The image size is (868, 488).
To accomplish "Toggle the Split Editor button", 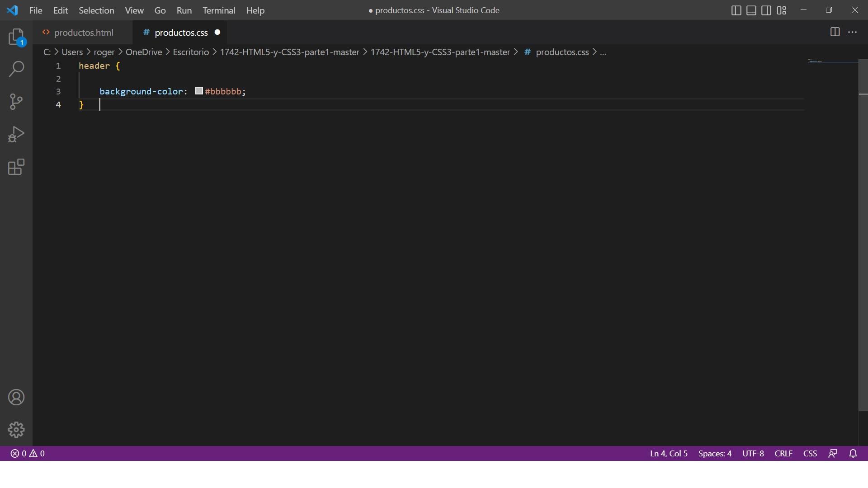I will click(x=835, y=32).
